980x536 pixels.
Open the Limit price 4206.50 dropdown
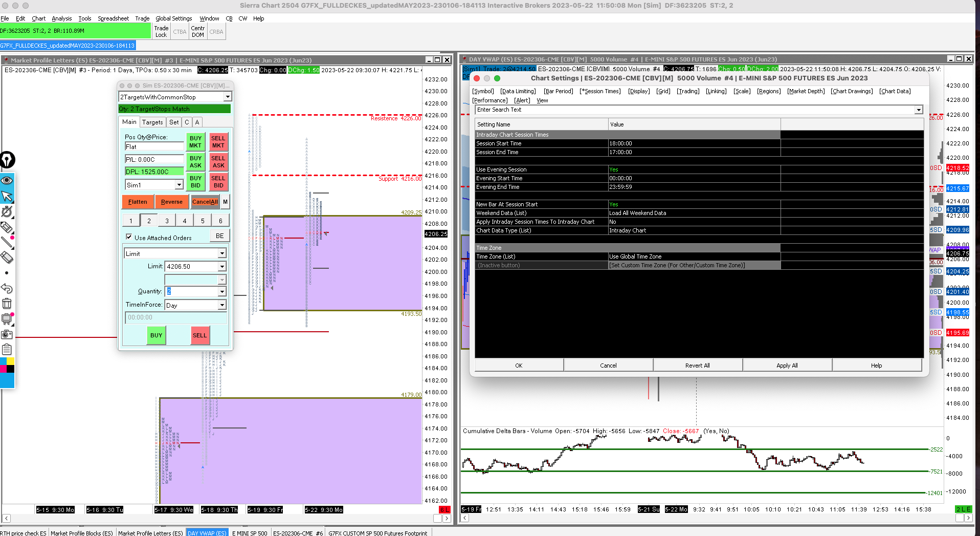pos(222,266)
